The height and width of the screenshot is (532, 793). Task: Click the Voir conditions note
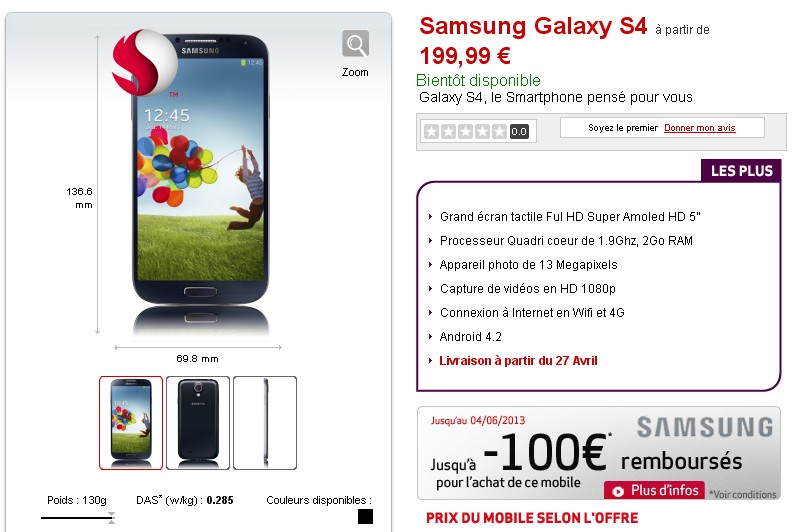click(743, 495)
